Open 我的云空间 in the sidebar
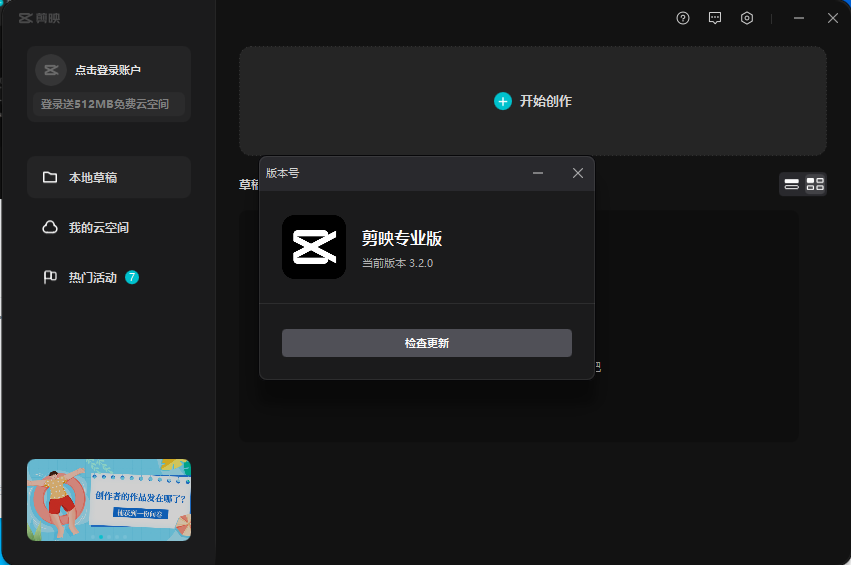This screenshot has width=851, height=565. (x=109, y=227)
